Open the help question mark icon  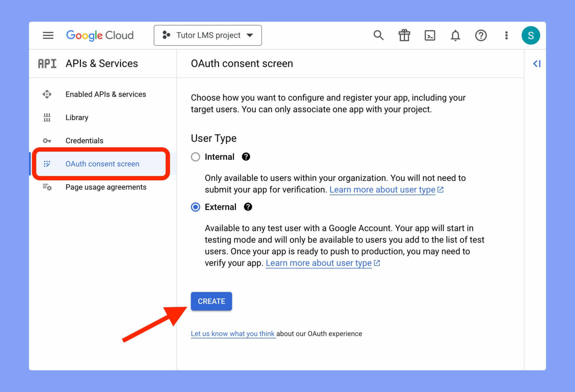point(481,35)
